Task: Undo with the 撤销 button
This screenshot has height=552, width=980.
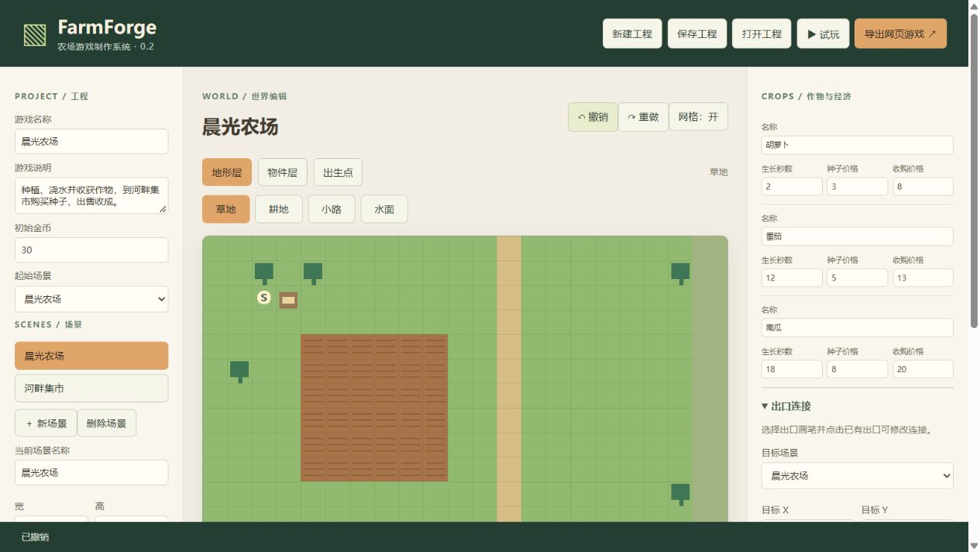Action: point(593,117)
